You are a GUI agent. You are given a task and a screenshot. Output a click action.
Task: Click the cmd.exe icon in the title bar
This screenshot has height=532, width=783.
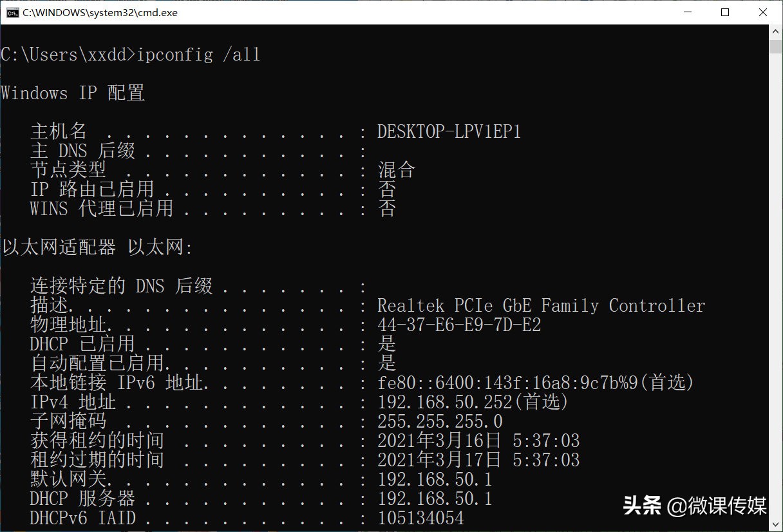coord(12,12)
